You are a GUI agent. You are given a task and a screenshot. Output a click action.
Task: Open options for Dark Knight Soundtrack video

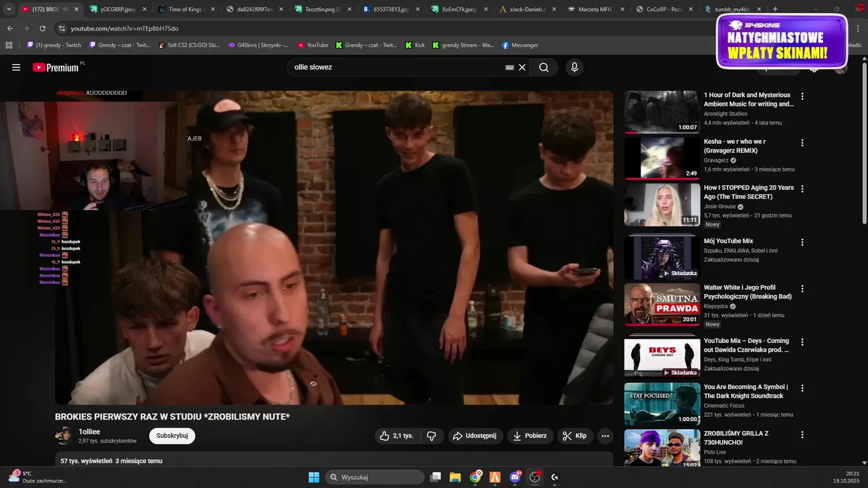pos(802,388)
